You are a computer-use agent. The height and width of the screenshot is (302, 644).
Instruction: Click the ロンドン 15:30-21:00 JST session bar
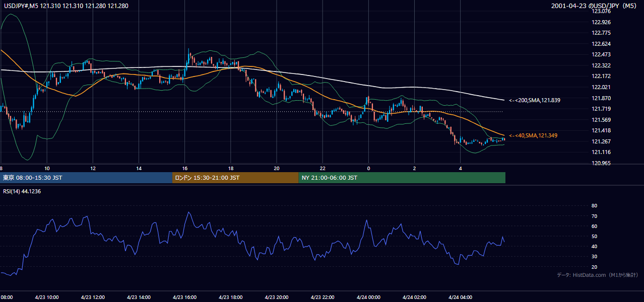click(235, 178)
